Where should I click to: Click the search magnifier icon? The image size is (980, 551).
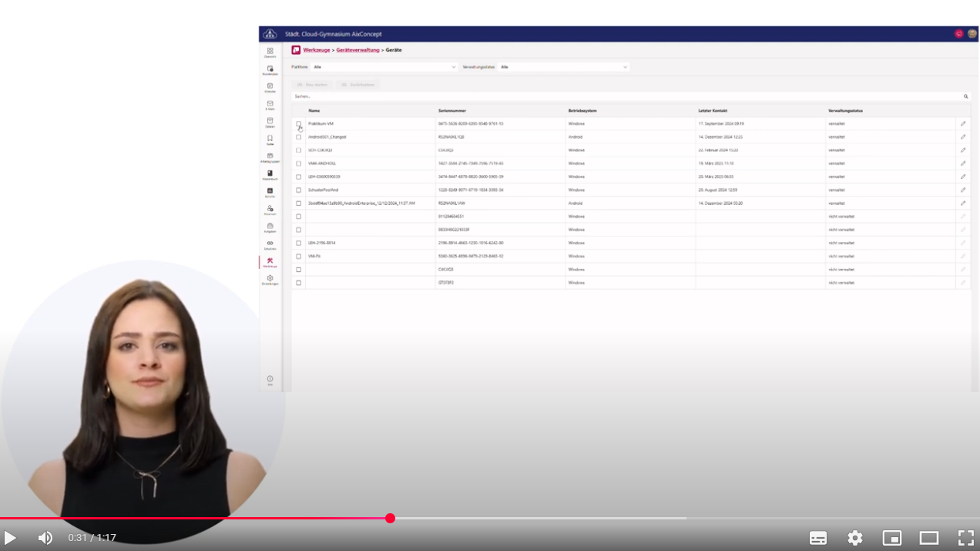pos(965,96)
